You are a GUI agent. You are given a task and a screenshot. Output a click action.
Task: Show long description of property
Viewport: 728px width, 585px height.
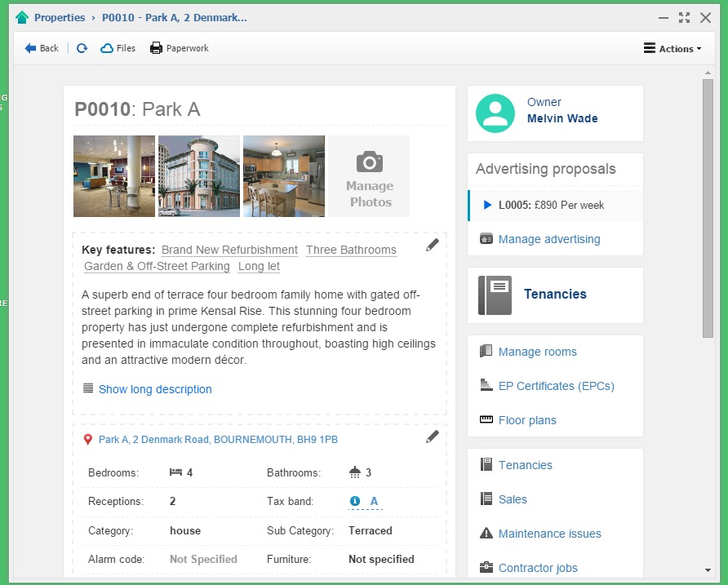(154, 389)
